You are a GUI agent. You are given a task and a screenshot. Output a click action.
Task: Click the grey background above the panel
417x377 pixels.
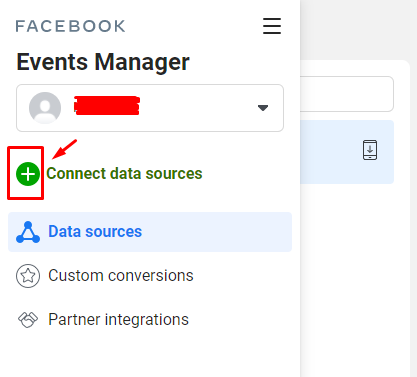click(x=358, y=30)
